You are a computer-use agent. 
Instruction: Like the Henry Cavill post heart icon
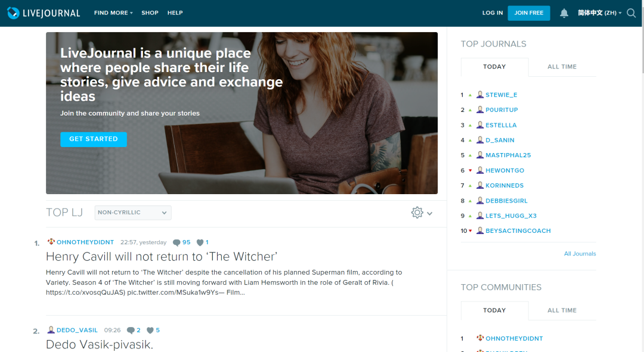(200, 242)
